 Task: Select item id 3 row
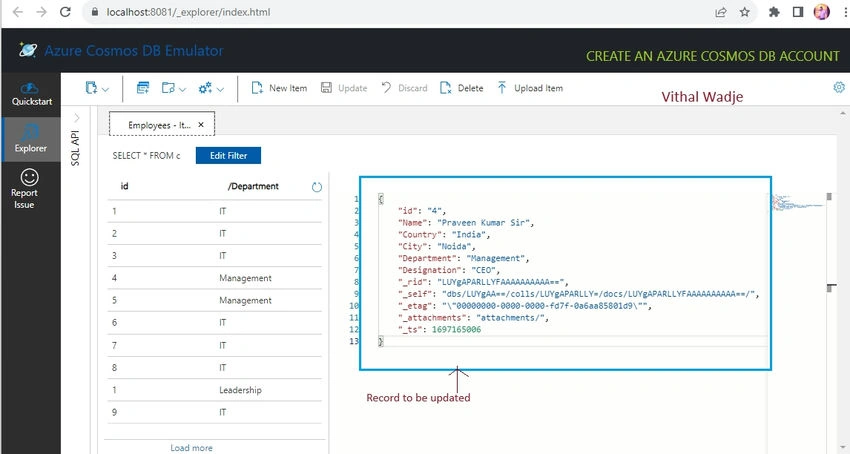[x=215, y=255]
